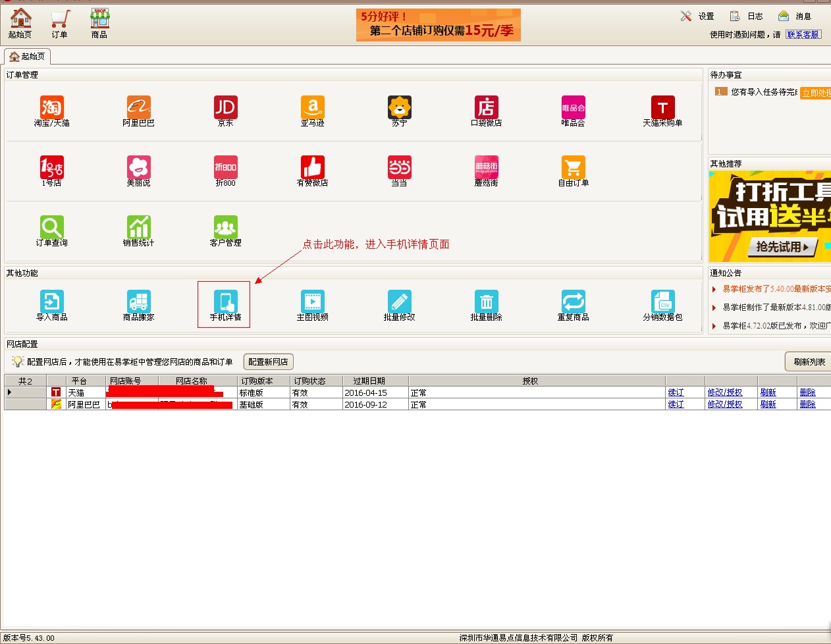
Task: Launch the 主图视频 main image video function
Action: (313, 306)
